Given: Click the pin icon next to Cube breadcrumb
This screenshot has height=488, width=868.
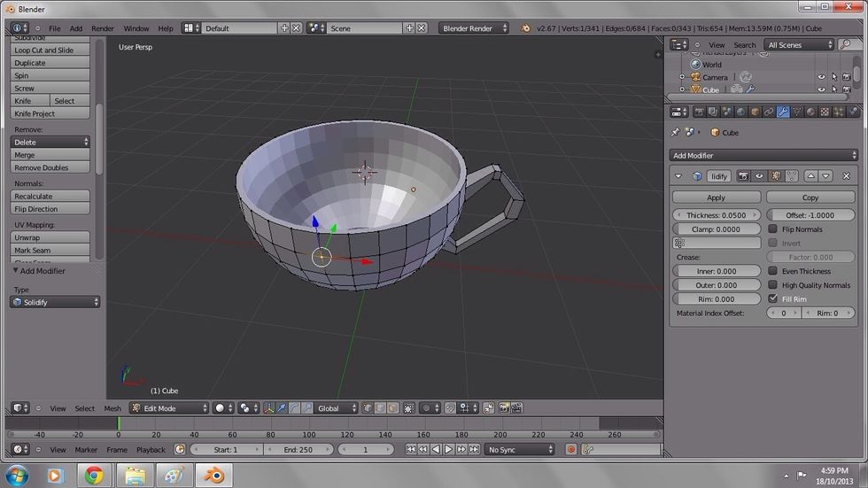Looking at the screenshot, I should (675, 132).
